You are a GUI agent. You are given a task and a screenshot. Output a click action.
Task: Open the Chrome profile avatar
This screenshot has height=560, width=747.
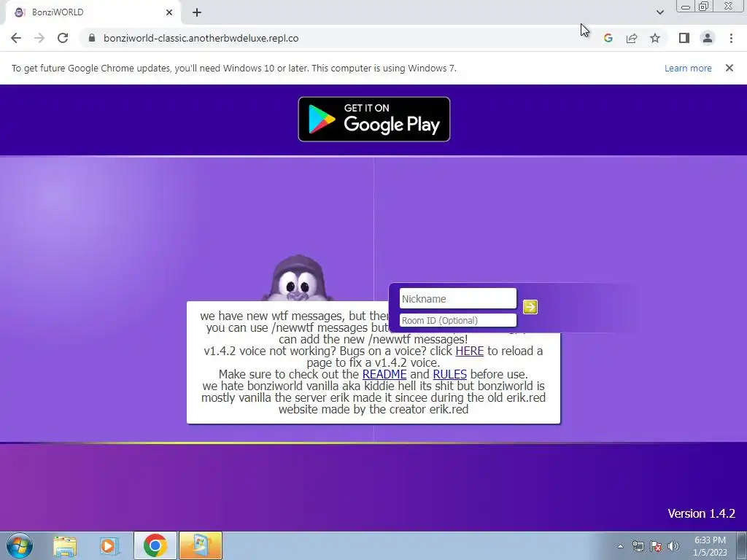pyautogui.click(x=708, y=38)
